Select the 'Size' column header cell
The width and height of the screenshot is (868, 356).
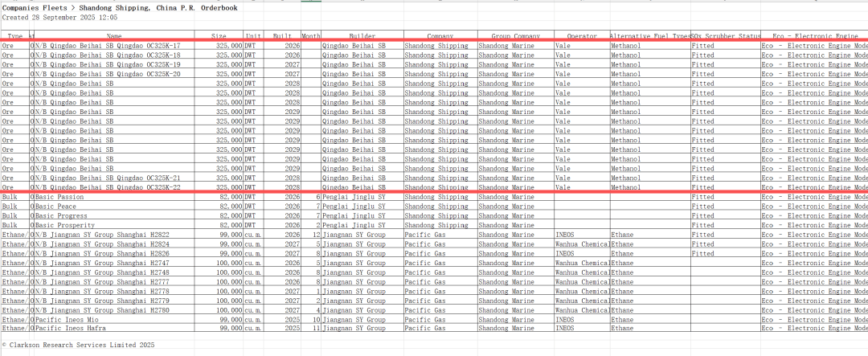(219, 36)
